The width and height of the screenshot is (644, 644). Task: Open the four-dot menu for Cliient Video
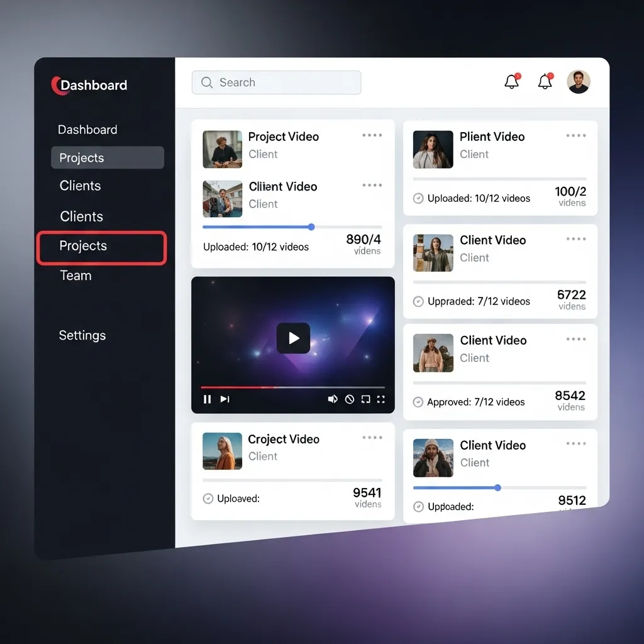click(x=372, y=186)
